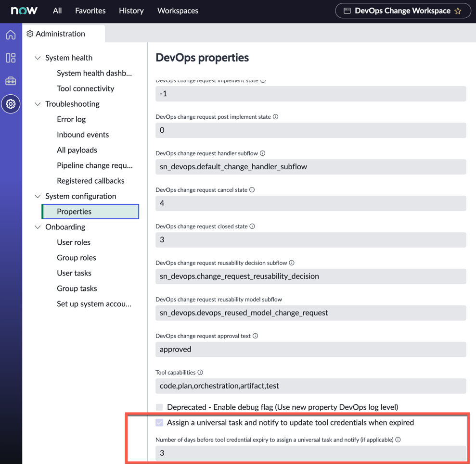Open the History menu
This screenshot has height=464, width=476.
(x=131, y=11)
